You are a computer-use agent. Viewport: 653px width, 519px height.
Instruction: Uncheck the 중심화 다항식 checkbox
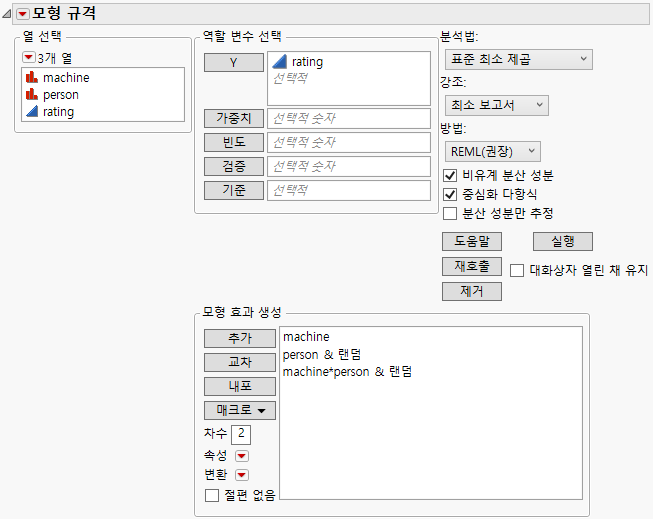point(450,194)
